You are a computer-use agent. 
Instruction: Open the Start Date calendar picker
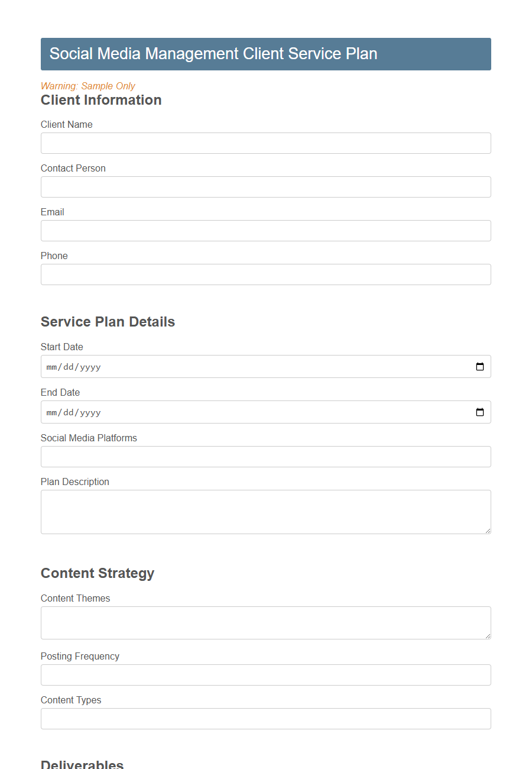coord(479,366)
